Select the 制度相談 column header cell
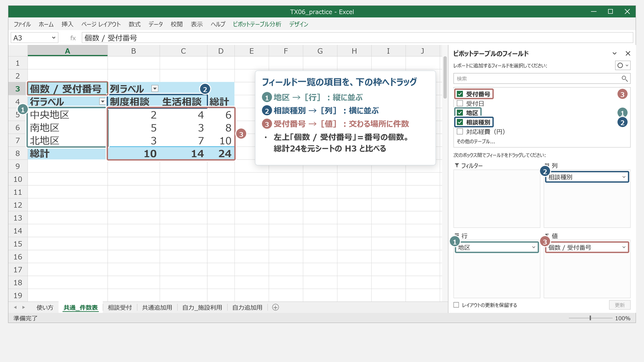Screen dimensions: 644x362 133,102
